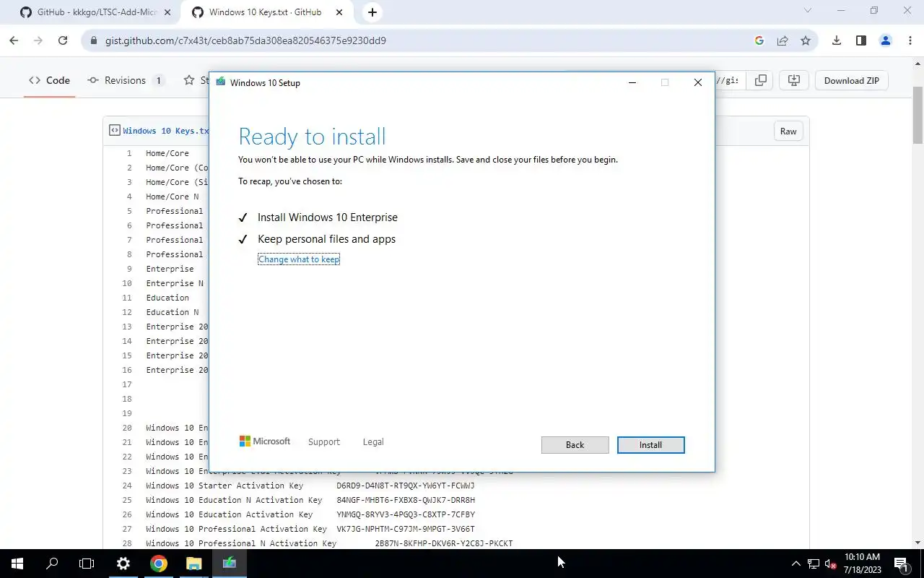924x578 pixels.
Task: Open the Revisions tab on gist
Action: click(126, 80)
